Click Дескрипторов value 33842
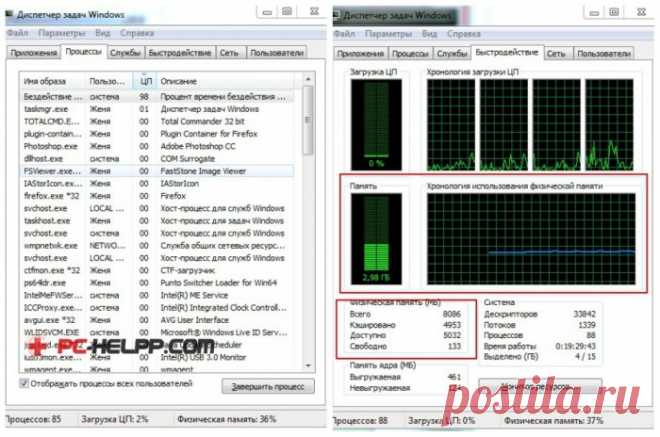Screen dimensions: 660x437 coord(585,314)
